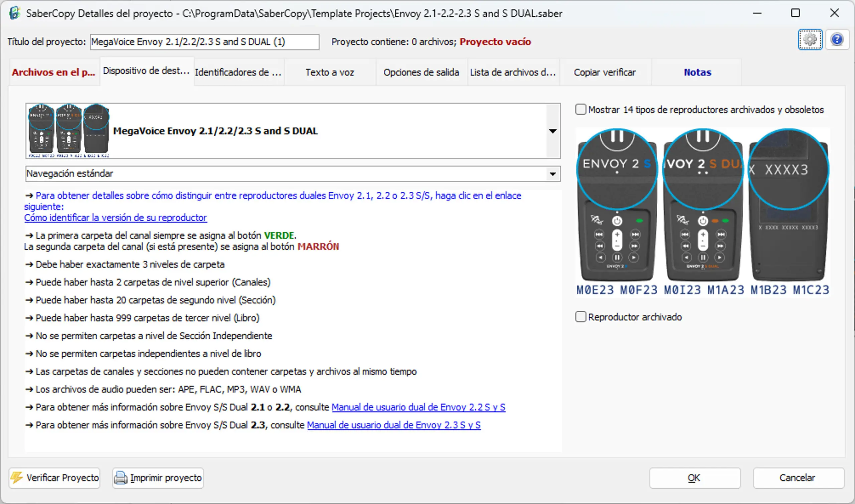Viewport: 855px width, 504px height.
Task: Click Cómo identificar la versión de su reproductor link
Action: (x=116, y=218)
